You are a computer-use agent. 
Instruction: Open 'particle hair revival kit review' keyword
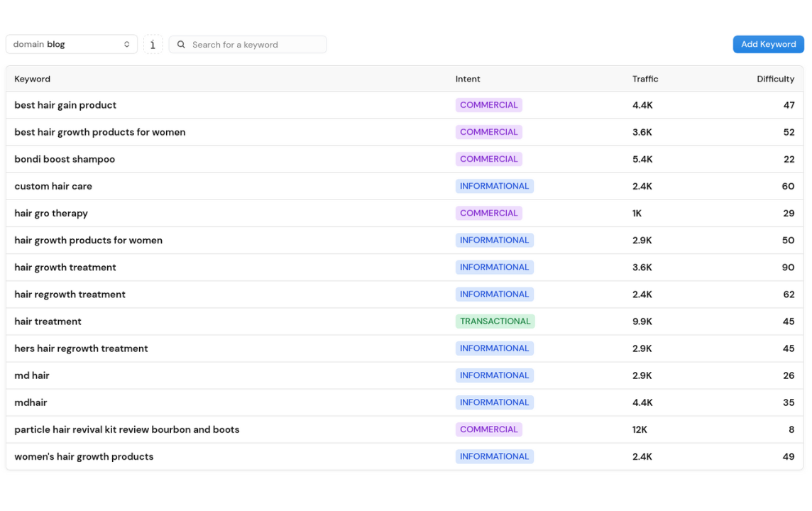127,429
